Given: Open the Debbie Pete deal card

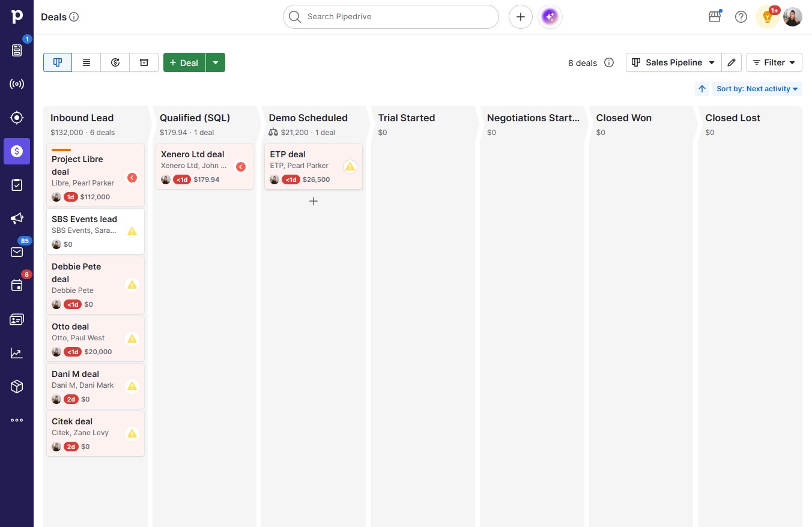Looking at the screenshot, I should click(95, 285).
